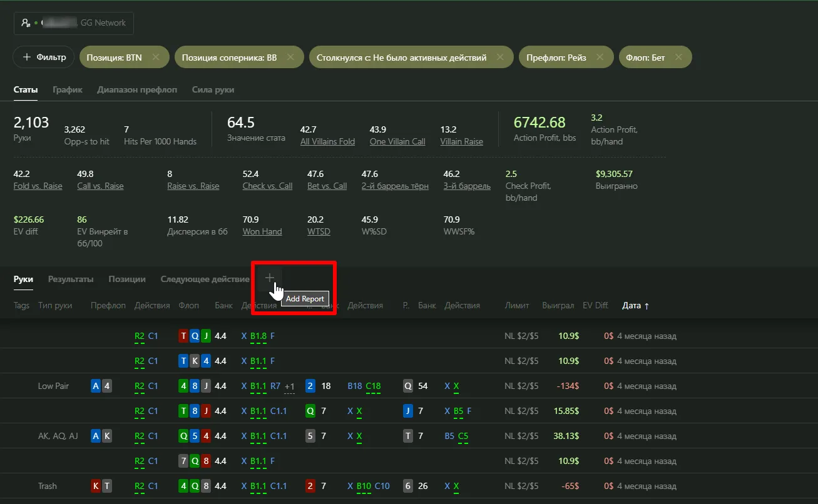The image size is (818, 504).
Task: Click the 'Фильтр' add filter button
Action: [x=44, y=58]
